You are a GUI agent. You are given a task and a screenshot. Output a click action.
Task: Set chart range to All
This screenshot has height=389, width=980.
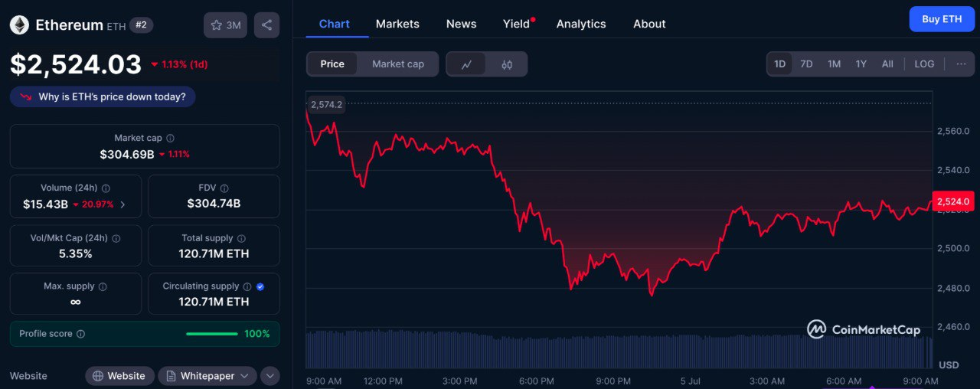coord(887,64)
